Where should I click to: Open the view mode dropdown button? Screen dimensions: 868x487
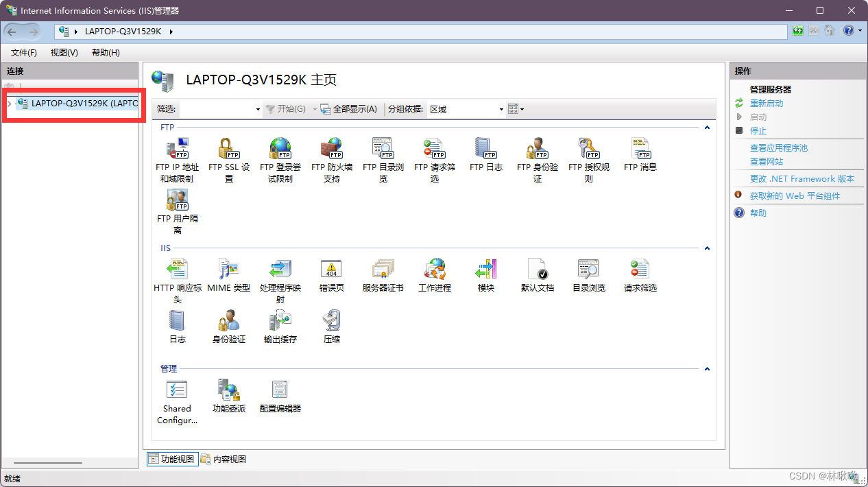point(516,109)
